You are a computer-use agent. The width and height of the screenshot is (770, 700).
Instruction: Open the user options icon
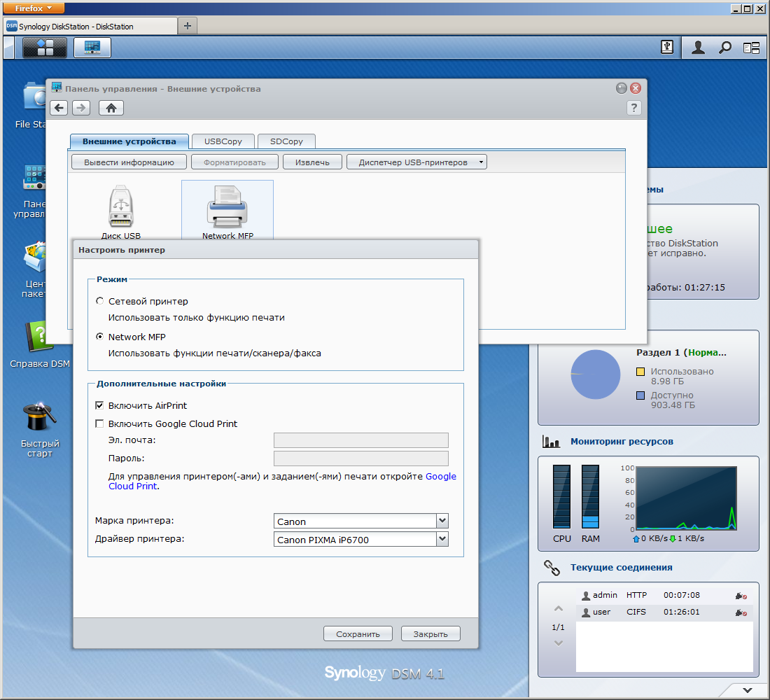698,48
